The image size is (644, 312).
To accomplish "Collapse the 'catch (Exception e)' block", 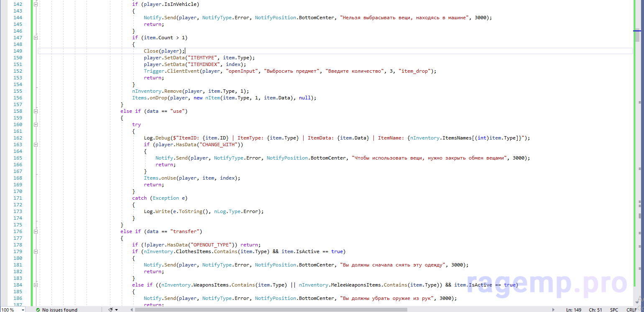I will pos(36,198).
